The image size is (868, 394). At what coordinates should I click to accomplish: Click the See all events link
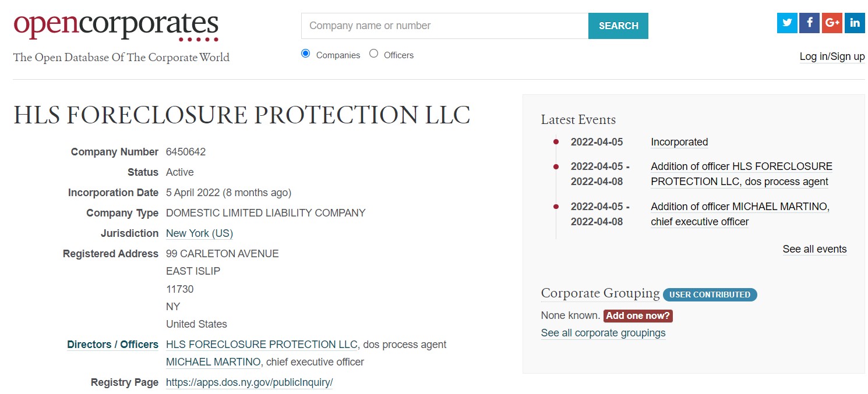[x=814, y=249]
